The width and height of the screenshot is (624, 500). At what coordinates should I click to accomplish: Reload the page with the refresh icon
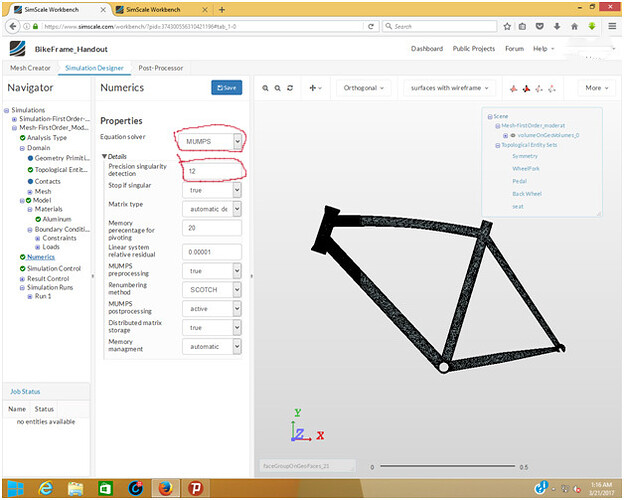click(370, 26)
